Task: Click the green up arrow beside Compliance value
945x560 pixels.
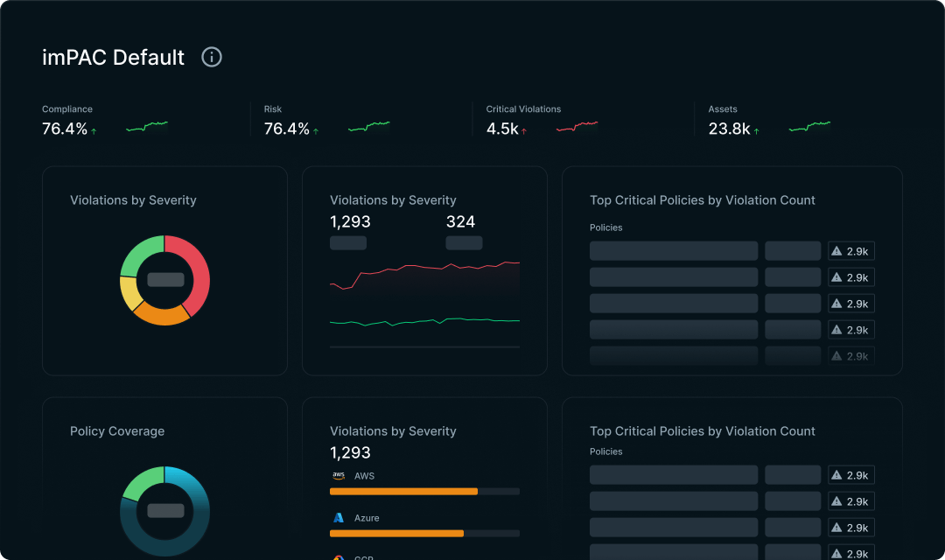Action: (94, 130)
